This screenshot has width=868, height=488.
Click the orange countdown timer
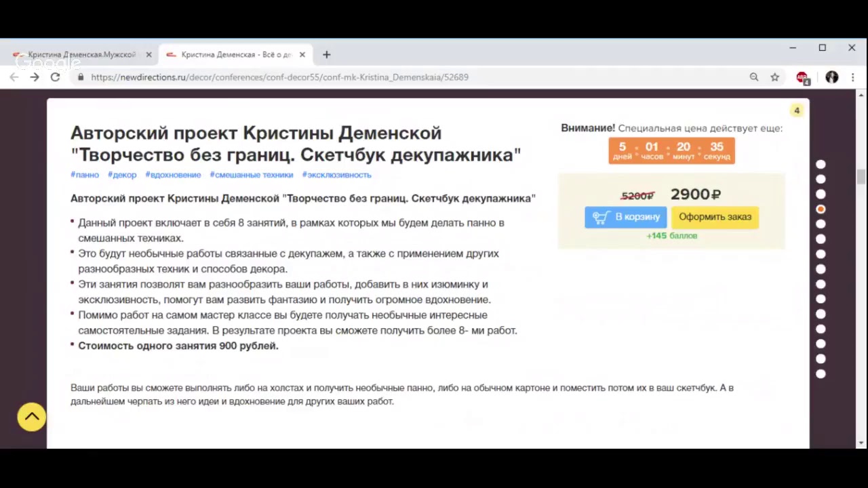[x=671, y=150]
